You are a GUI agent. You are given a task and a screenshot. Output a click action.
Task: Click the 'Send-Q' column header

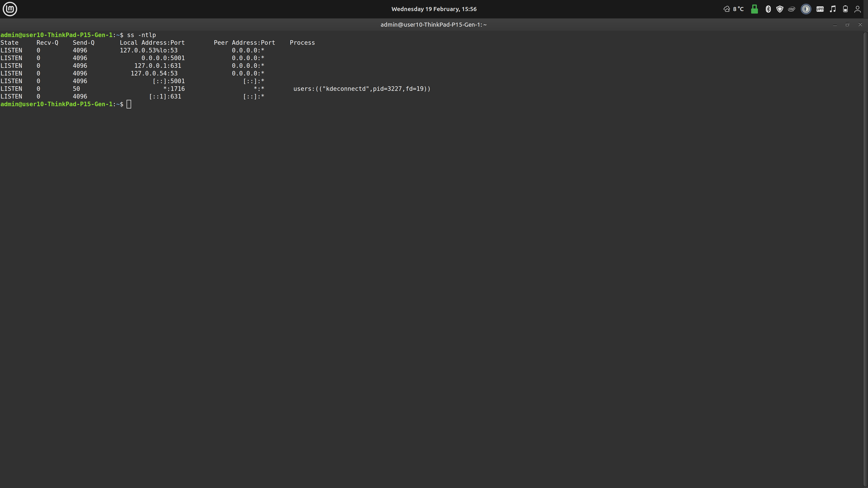coord(84,43)
